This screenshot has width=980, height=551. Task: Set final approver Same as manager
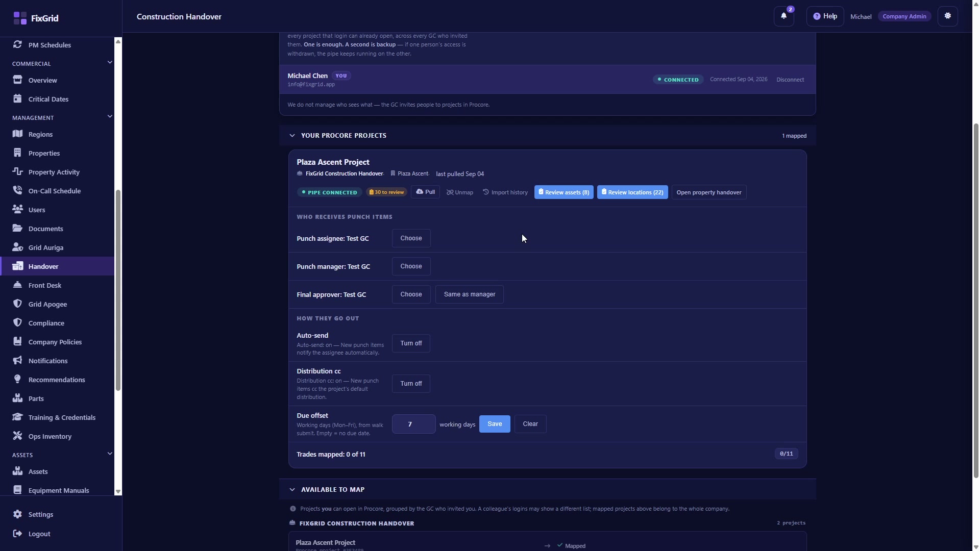[470, 294]
